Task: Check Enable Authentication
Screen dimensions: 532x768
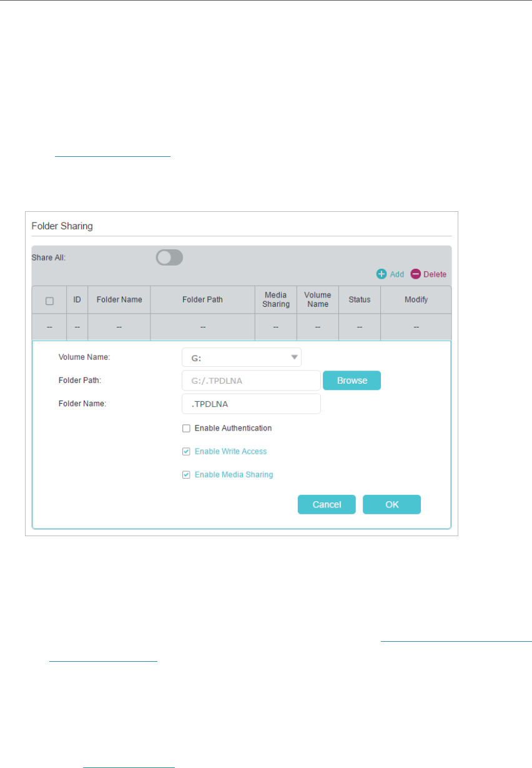Action: pyautogui.click(x=186, y=429)
